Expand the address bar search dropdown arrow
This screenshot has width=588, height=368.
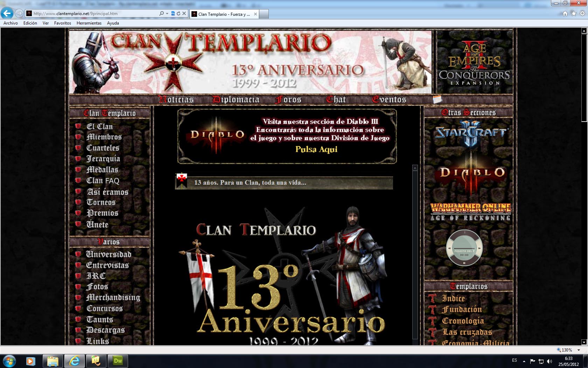point(167,14)
